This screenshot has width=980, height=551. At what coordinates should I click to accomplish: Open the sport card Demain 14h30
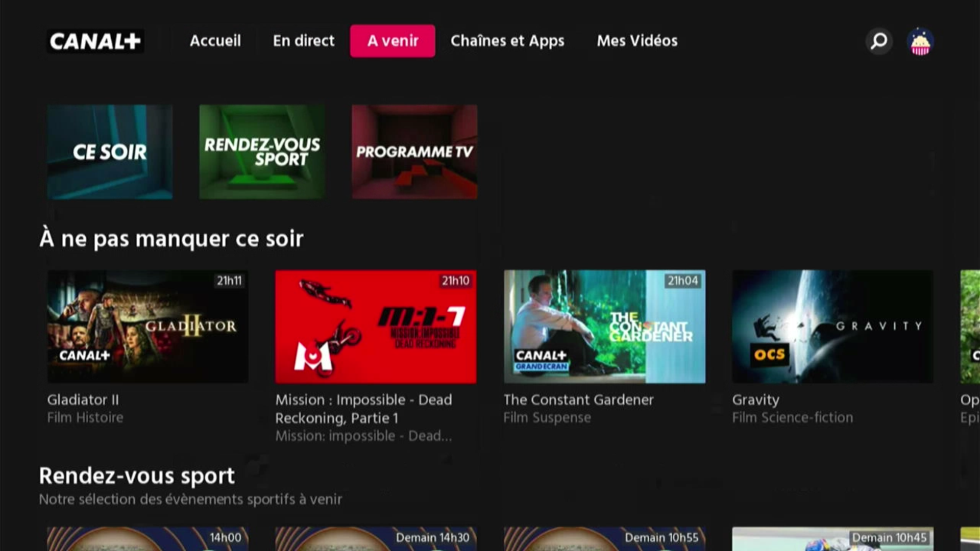point(376,539)
